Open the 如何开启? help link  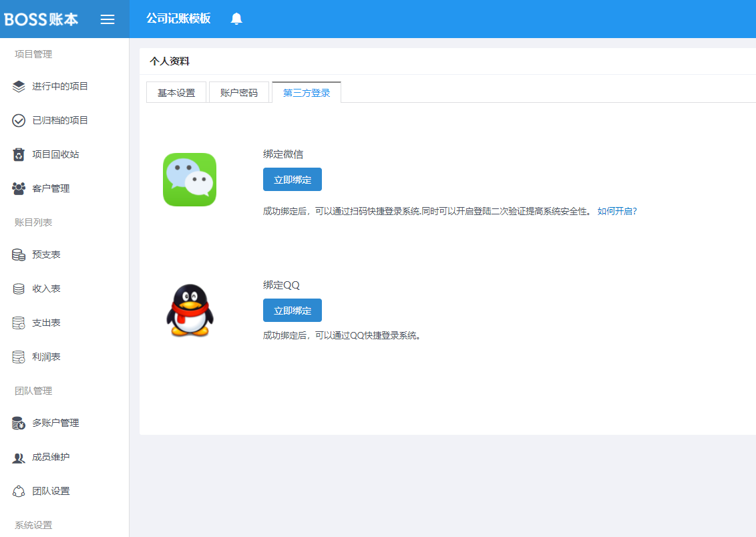(617, 211)
